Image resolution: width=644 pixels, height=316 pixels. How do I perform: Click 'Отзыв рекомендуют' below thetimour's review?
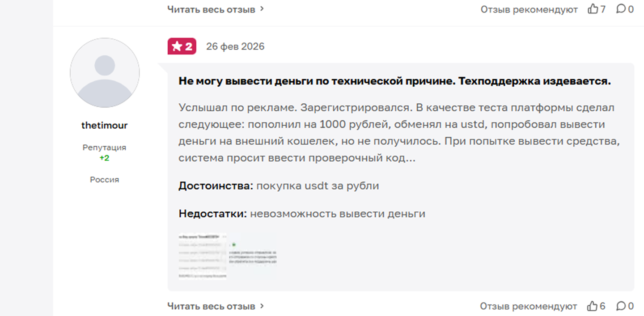(x=529, y=307)
